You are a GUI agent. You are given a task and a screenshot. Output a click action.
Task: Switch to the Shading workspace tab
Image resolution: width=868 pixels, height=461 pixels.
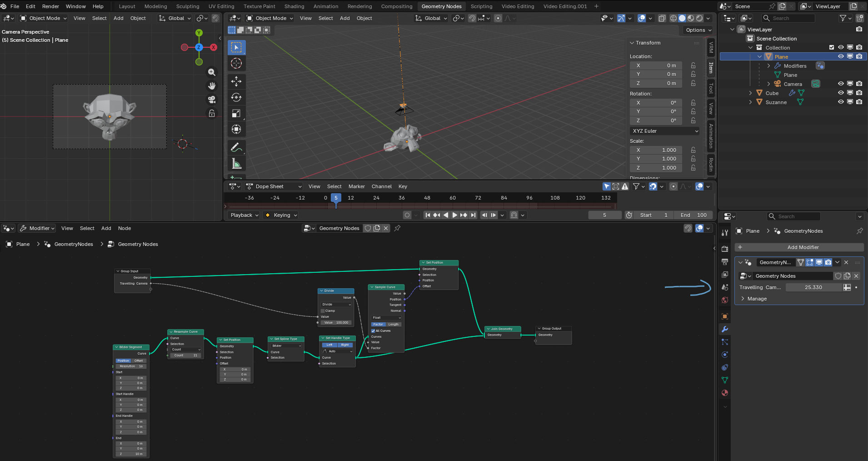pyautogui.click(x=294, y=6)
